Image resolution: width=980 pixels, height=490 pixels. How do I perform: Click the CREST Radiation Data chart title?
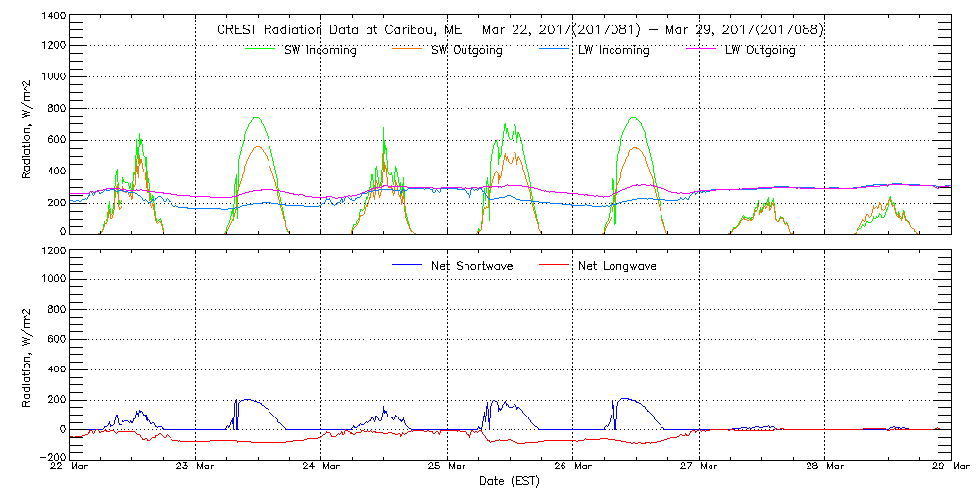520,29
